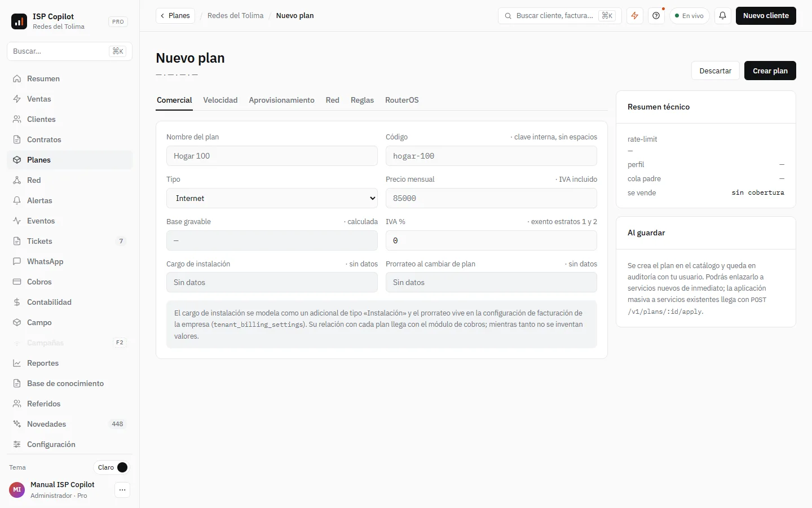Click Descartar button

point(716,71)
